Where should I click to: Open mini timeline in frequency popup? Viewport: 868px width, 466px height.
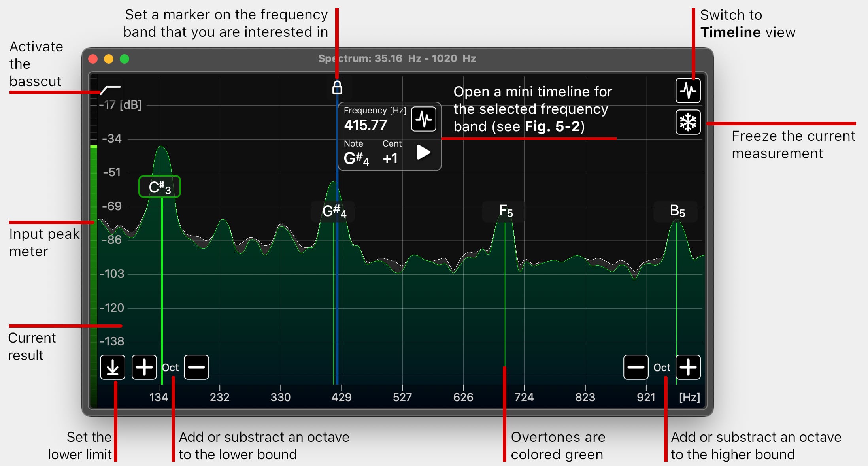point(423,119)
